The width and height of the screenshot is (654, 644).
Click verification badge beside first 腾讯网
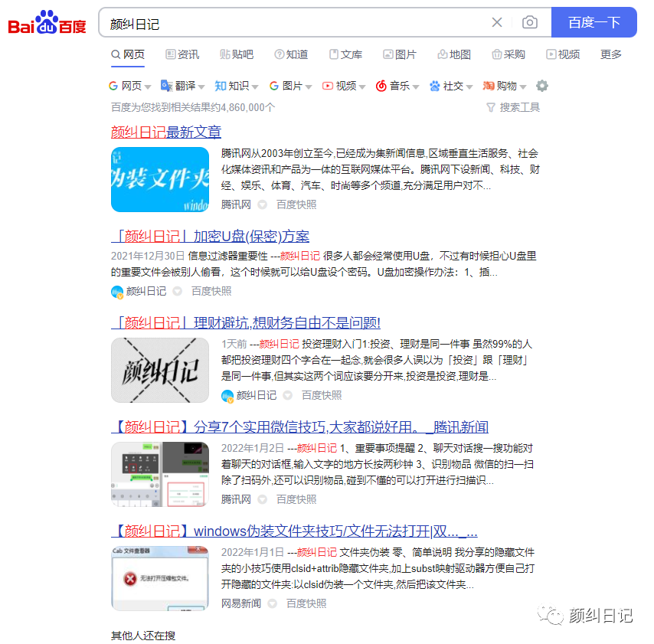click(x=263, y=204)
